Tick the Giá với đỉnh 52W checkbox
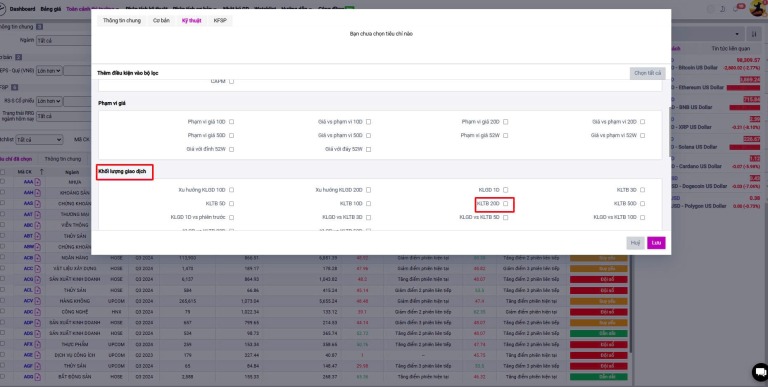Screen dimensions: 768x387 (x=231, y=149)
